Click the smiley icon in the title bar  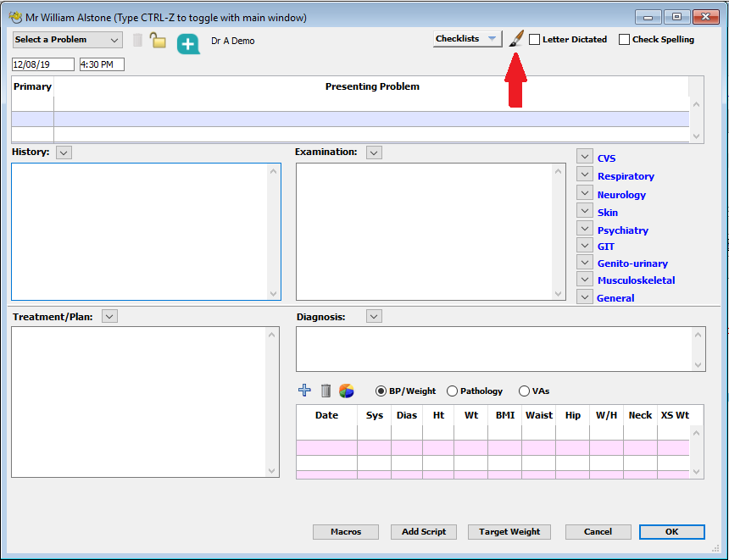[x=15, y=16]
